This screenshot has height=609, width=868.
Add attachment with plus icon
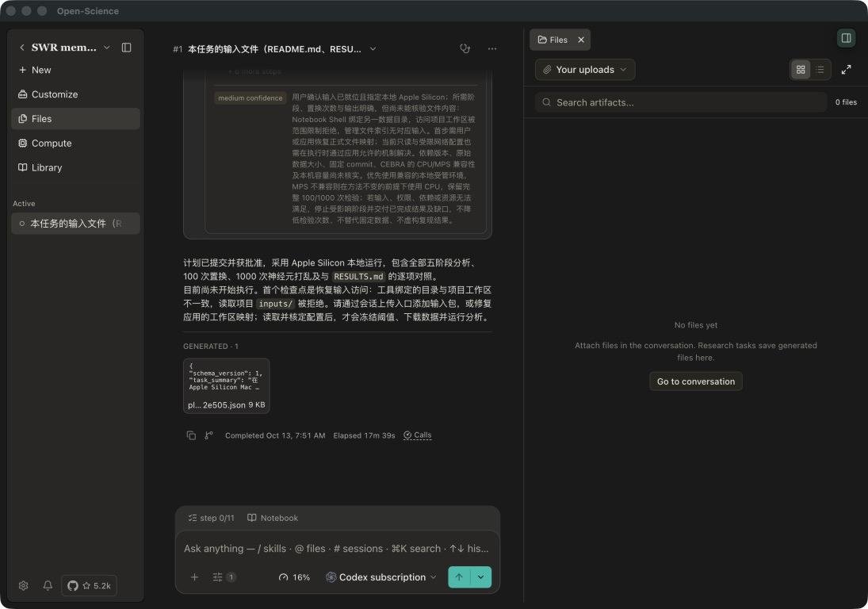(x=194, y=577)
